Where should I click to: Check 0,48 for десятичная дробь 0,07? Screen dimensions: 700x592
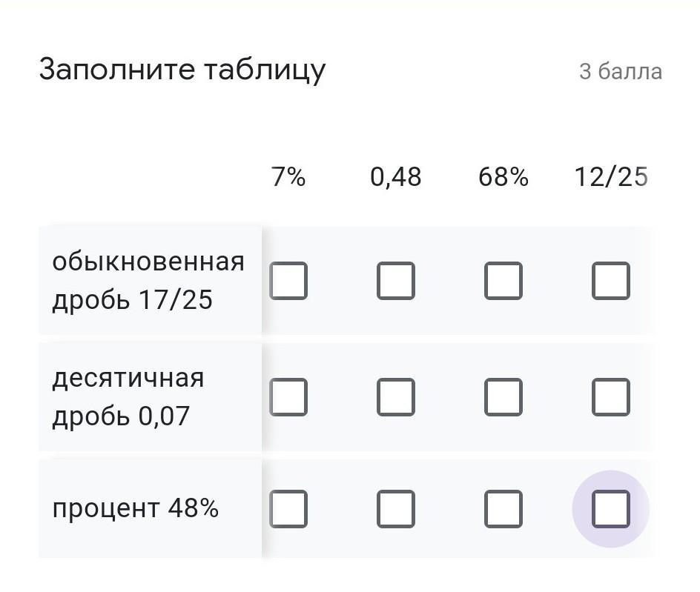396,397
